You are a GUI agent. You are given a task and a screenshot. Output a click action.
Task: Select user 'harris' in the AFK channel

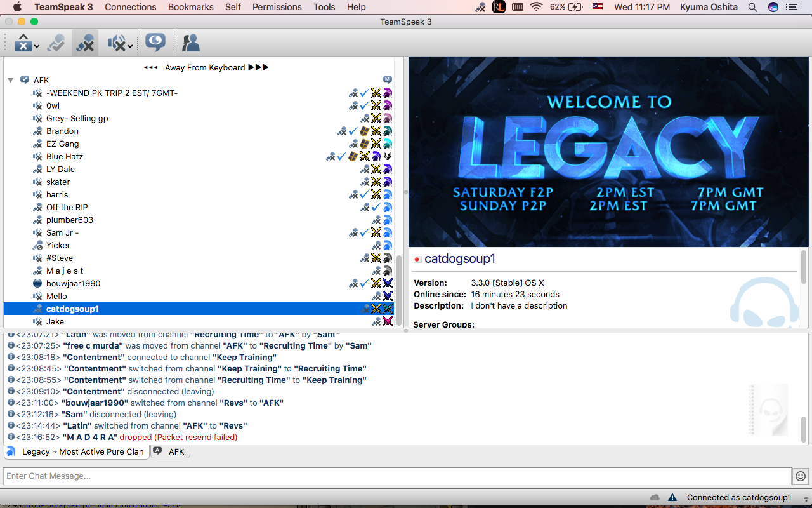pos(57,194)
